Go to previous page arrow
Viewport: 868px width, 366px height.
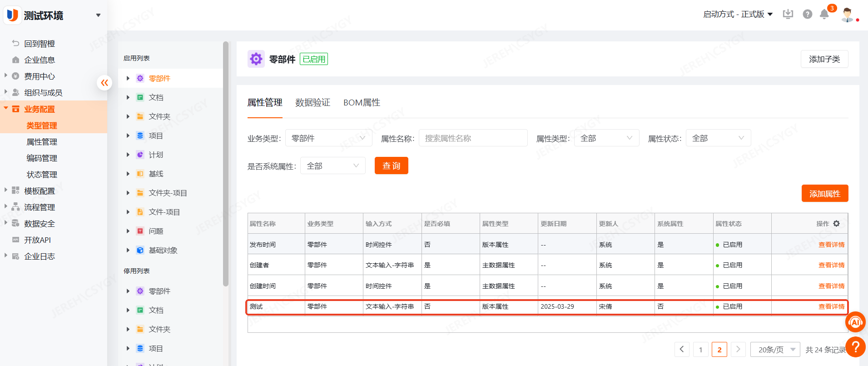[x=682, y=349]
